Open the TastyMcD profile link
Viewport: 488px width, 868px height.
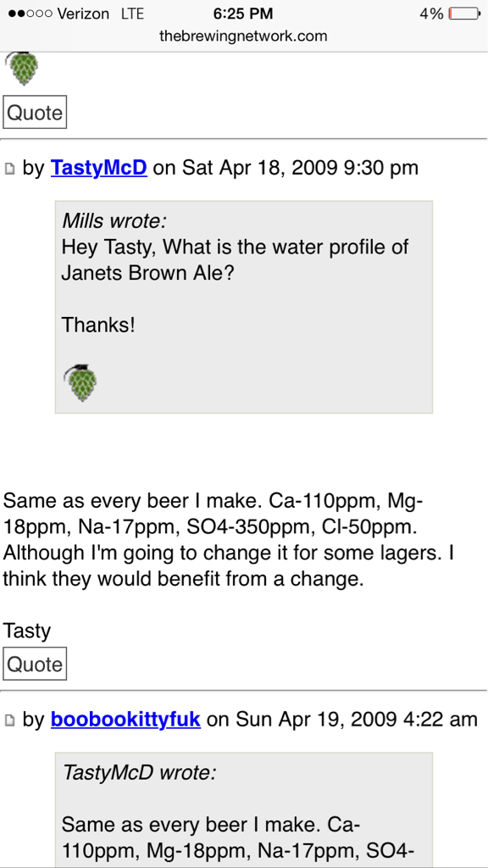coord(98,167)
